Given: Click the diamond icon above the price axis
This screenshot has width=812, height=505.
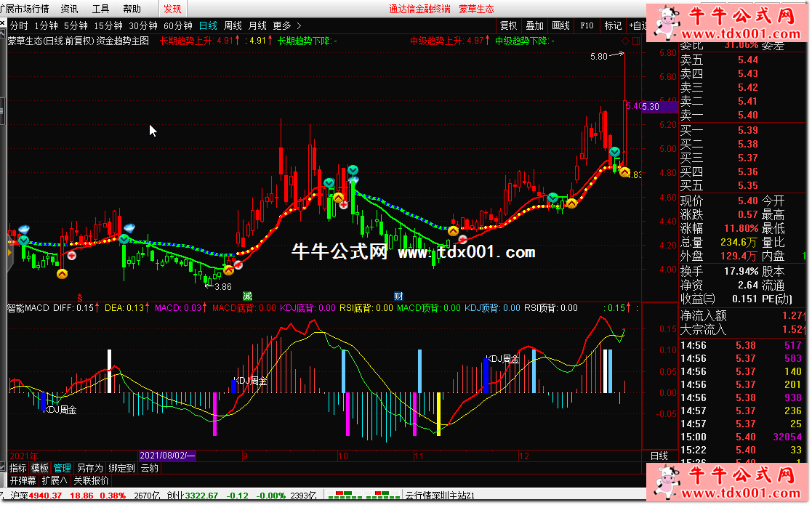Looking at the screenshot, I should click(626, 41).
